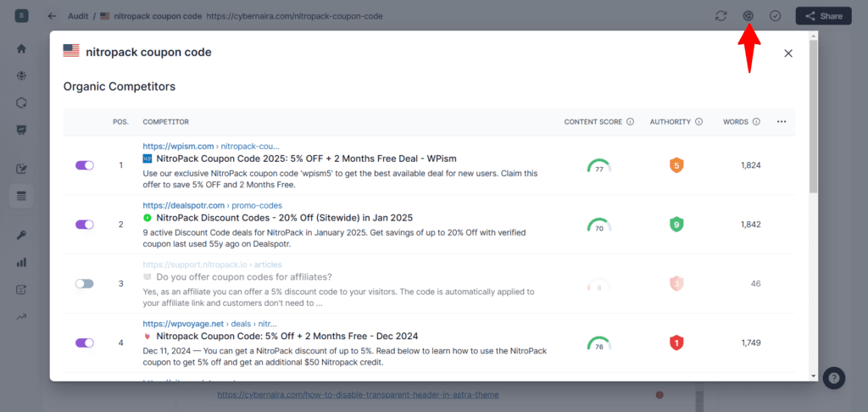Select the active list icon in sidebar

tap(21, 196)
